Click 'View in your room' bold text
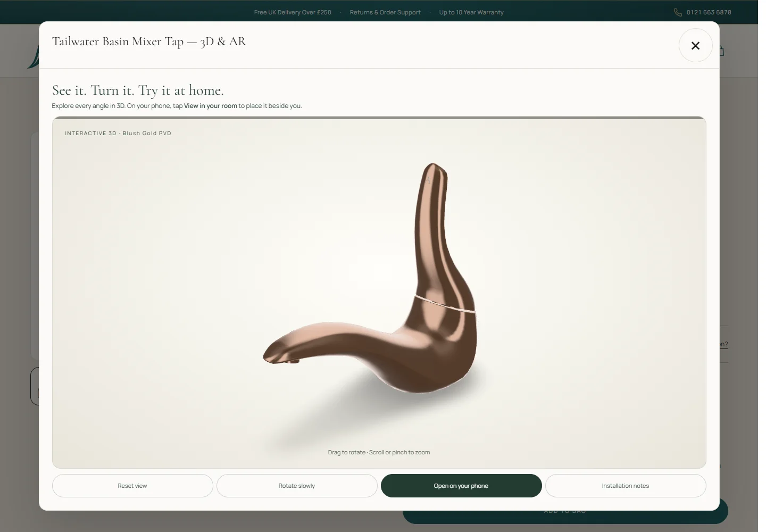Image resolution: width=766 pixels, height=532 pixels. coord(211,106)
